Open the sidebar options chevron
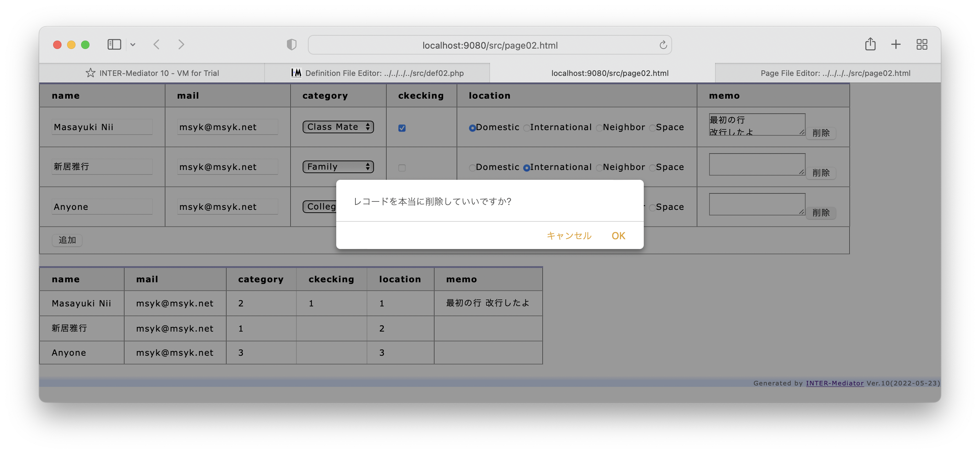 (x=133, y=44)
